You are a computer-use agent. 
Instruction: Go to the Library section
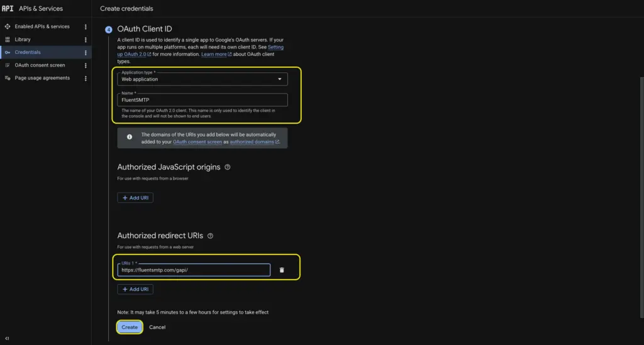[x=23, y=40]
